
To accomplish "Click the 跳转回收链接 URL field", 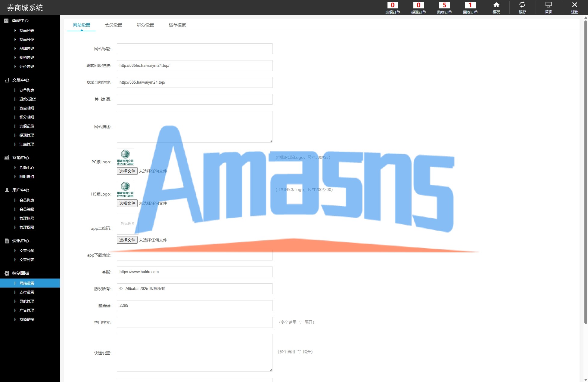I will coord(195,66).
